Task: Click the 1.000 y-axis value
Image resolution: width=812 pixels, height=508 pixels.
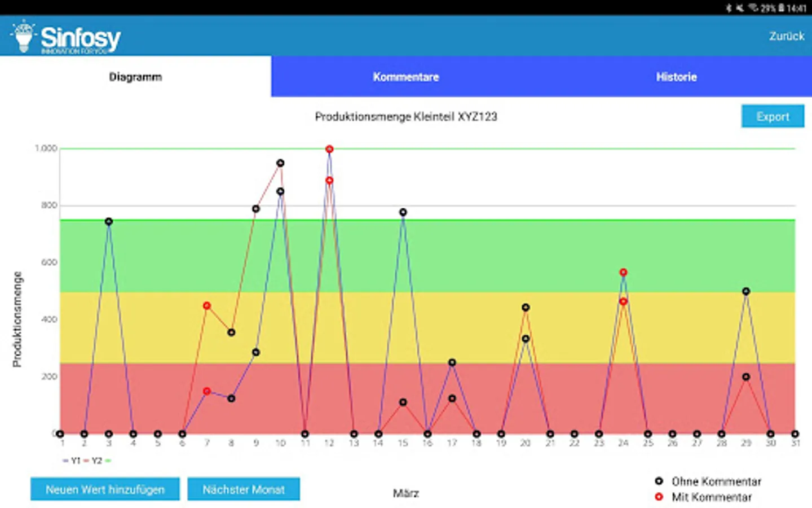Action: [x=46, y=148]
